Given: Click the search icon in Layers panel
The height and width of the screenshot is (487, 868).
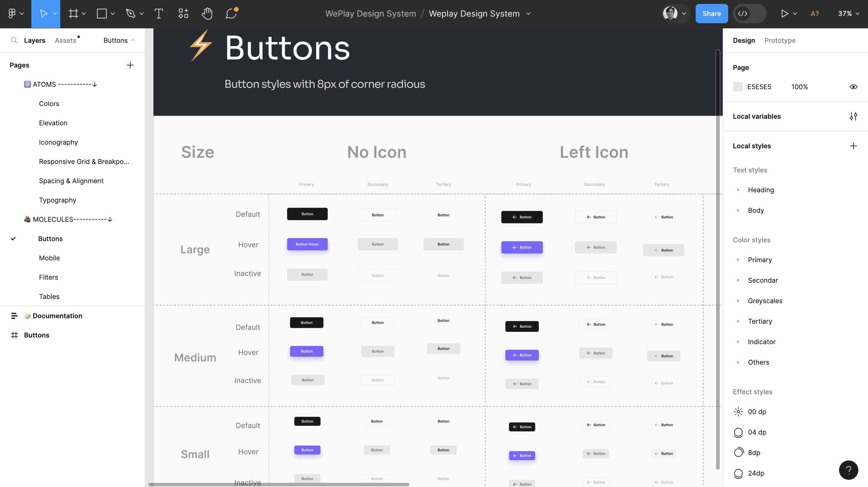Looking at the screenshot, I should tap(14, 40).
